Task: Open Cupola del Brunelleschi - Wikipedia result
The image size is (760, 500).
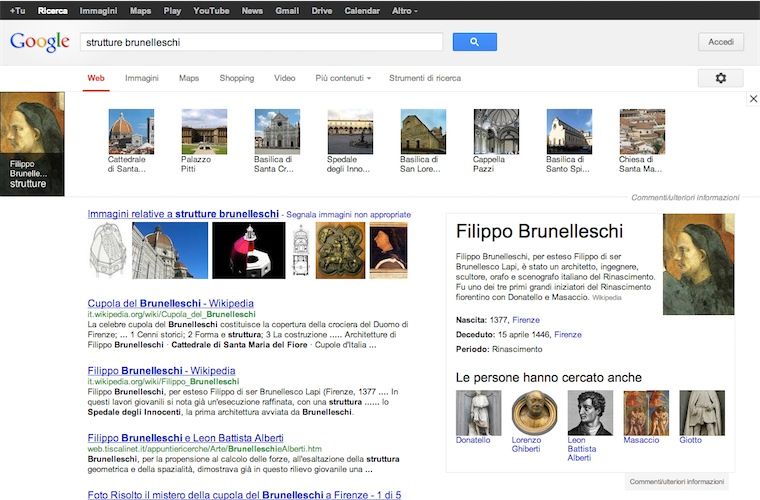Action: pyautogui.click(x=171, y=303)
